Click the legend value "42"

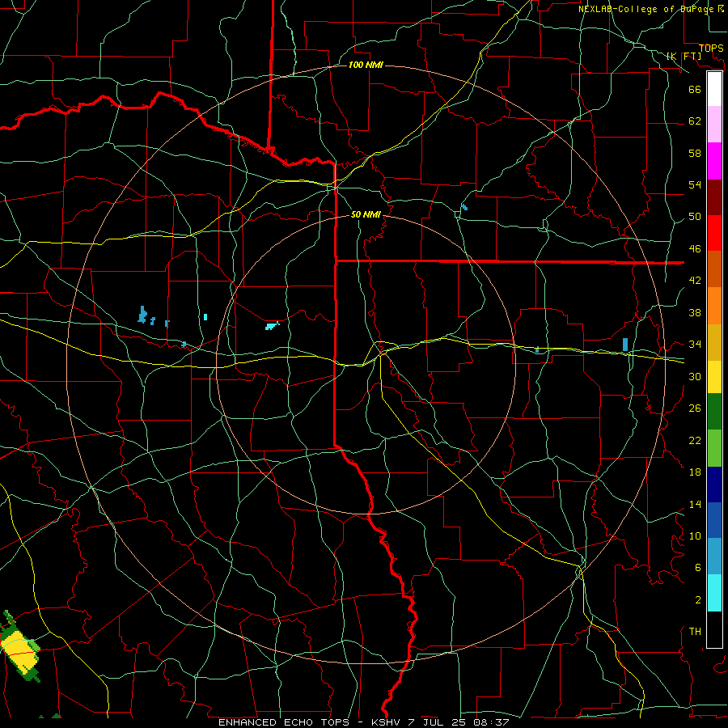point(695,281)
